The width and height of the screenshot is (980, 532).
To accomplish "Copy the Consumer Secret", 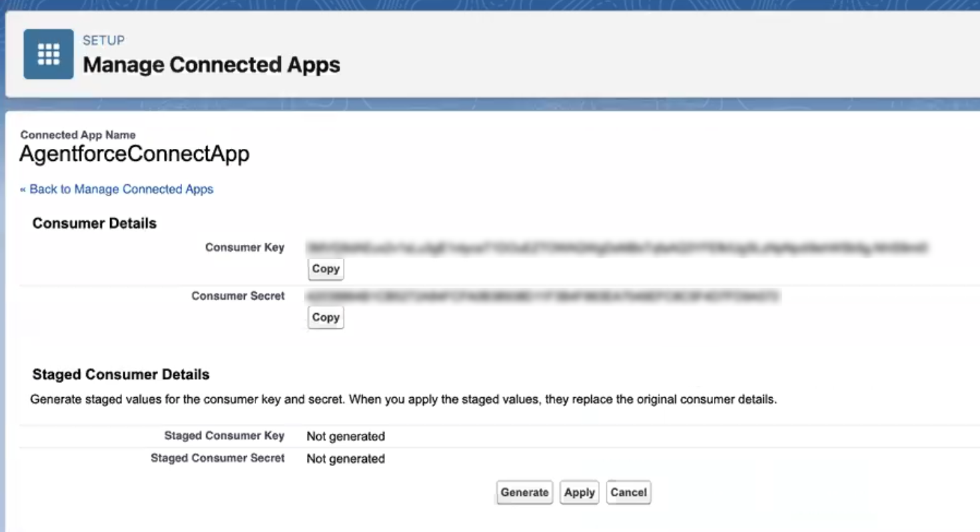I will coord(326,318).
